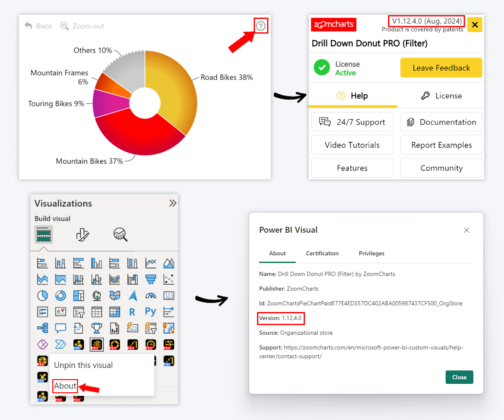Visit the Community button

coord(441,168)
